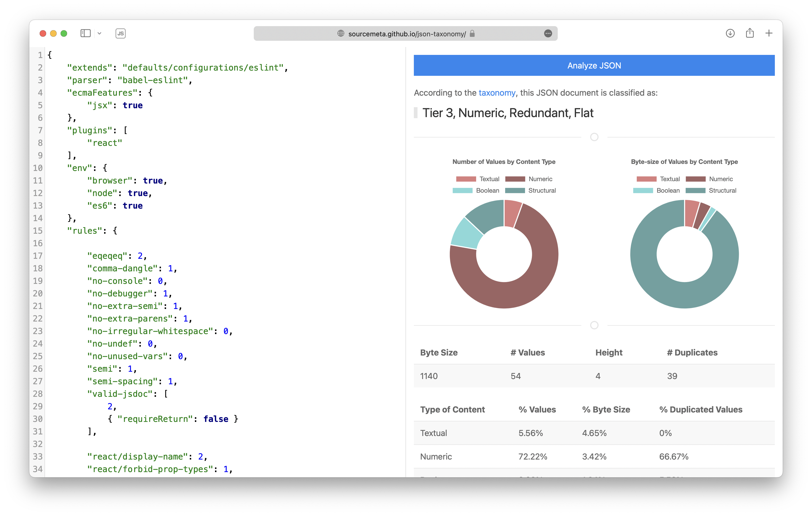
Task: Click the Share toolbar icon
Action: pos(750,33)
